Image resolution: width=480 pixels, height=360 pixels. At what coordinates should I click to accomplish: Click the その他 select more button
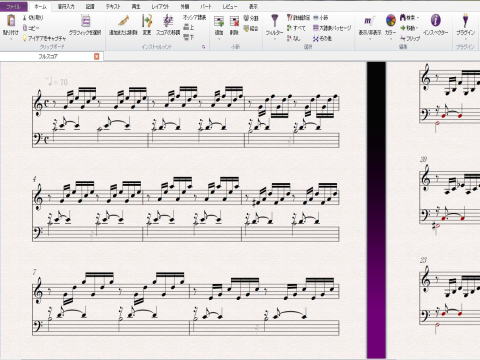[322, 38]
